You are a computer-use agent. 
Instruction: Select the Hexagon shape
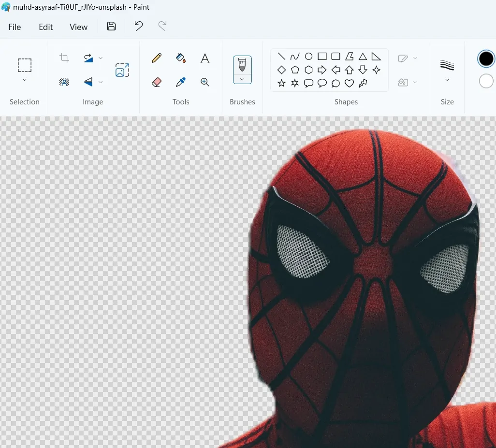308,70
